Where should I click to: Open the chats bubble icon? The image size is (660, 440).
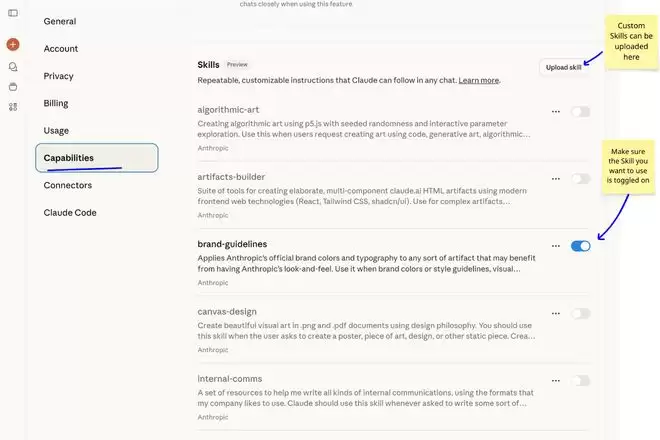[13, 67]
